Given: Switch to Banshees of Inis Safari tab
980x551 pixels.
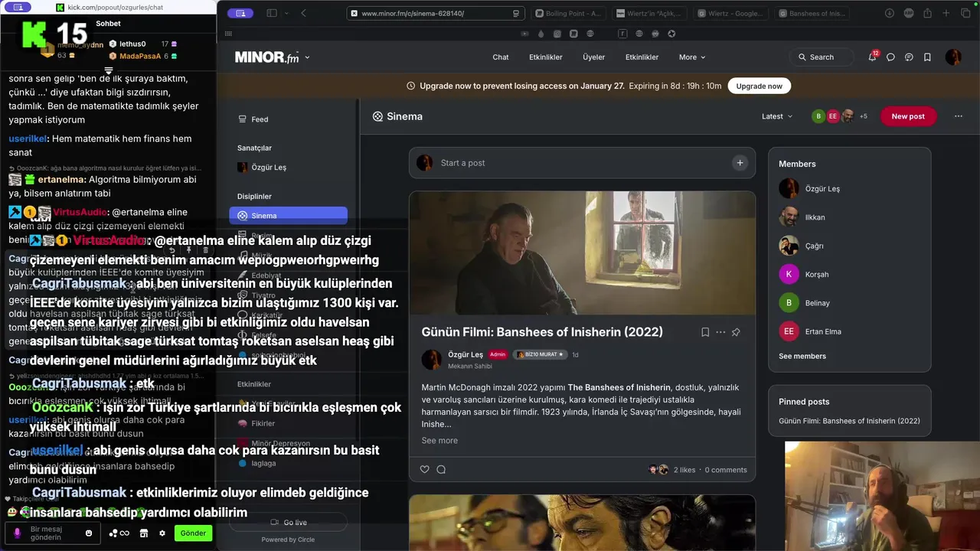Looking at the screenshot, I should pos(812,13).
